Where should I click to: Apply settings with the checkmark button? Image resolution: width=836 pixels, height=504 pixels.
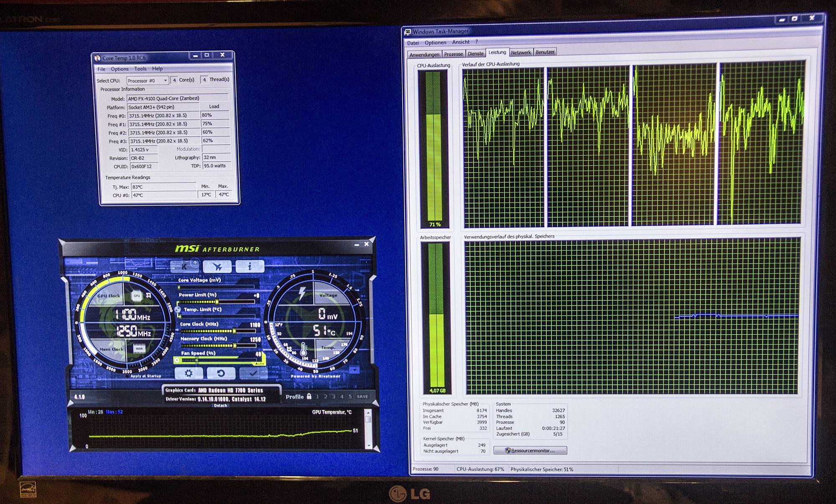click(x=252, y=373)
